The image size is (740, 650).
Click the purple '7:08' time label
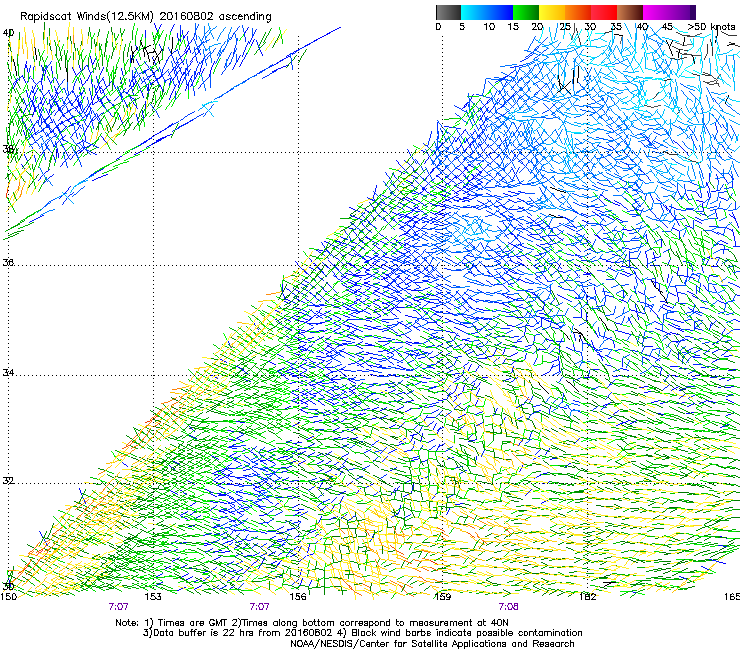508,607
